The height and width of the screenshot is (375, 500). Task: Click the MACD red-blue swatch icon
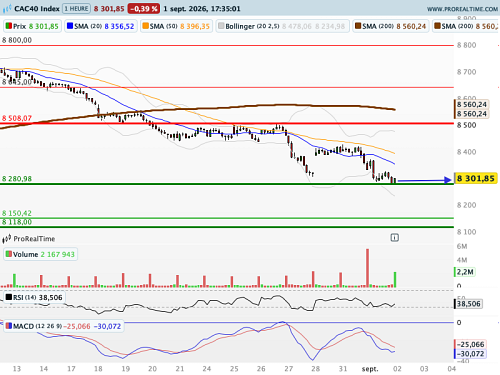coord(9,326)
